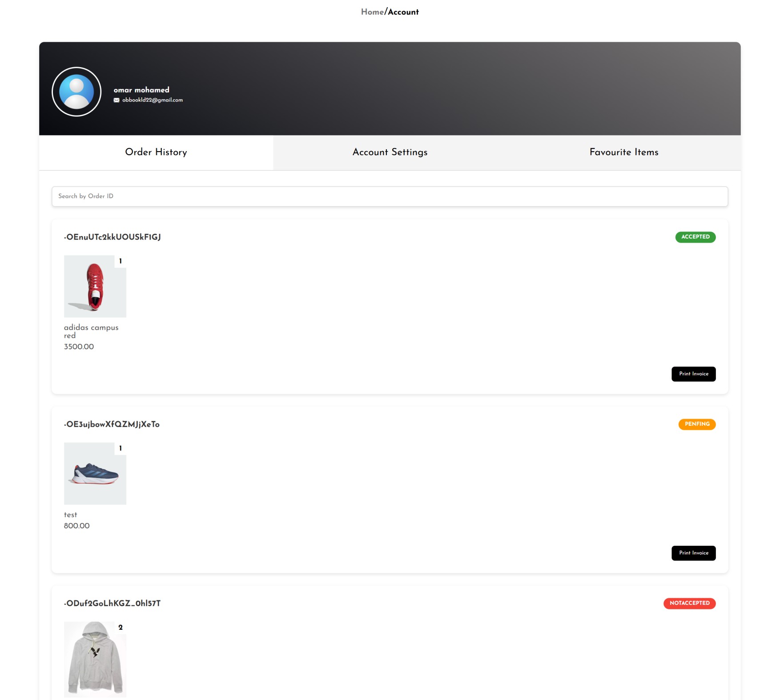Open the Favourite Items tab
Image resolution: width=780 pixels, height=700 pixels.
click(624, 152)
